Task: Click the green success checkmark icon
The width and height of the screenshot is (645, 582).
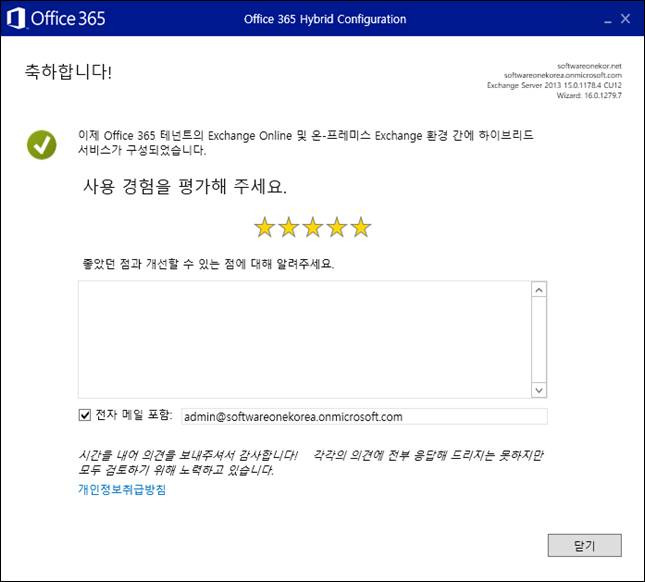Action: pos(42,145)
